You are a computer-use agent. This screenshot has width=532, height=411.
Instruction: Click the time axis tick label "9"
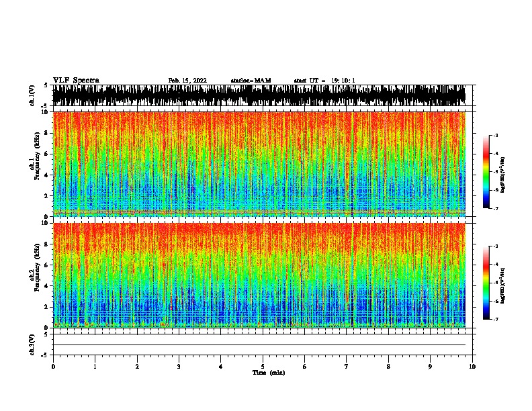tap(430, 367)
